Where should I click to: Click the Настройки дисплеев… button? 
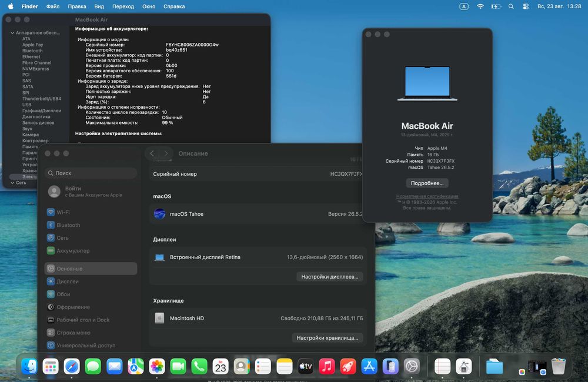[330, 277]
